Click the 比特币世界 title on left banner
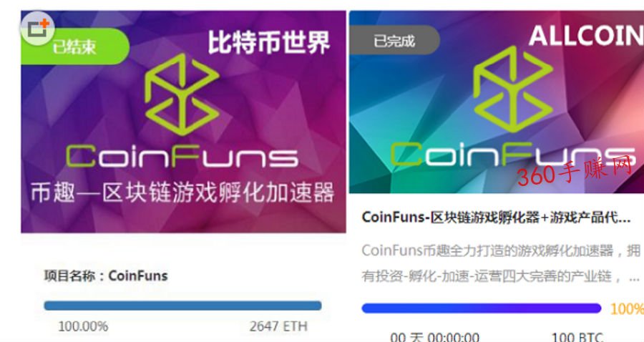This screenshot has width=644, height=342. click(269, 42)
